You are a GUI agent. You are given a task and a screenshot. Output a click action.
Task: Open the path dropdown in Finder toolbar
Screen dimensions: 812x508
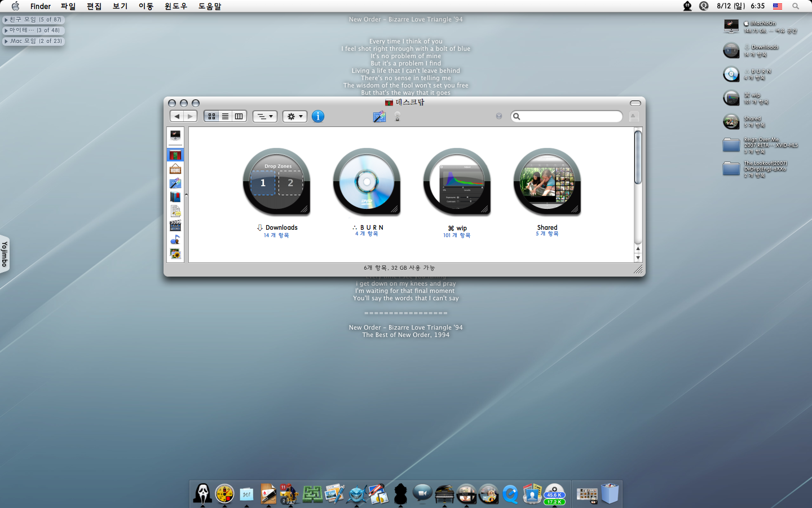coord(264,116)
